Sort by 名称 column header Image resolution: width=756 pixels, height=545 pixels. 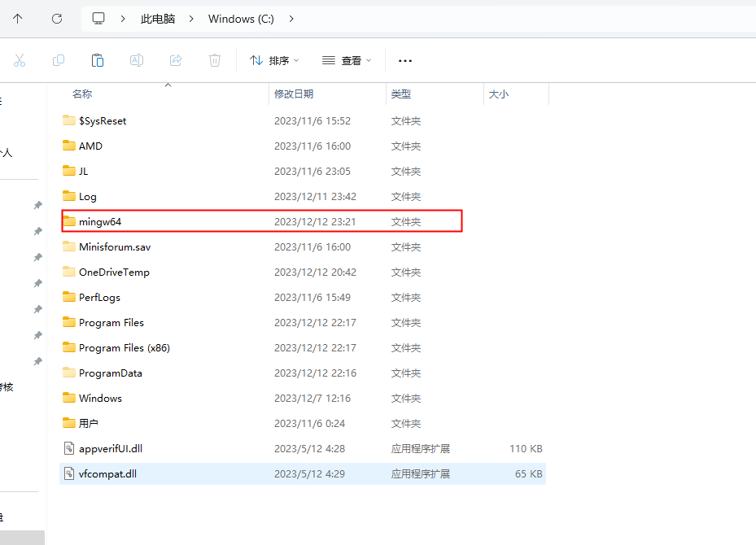click(82, 94)
